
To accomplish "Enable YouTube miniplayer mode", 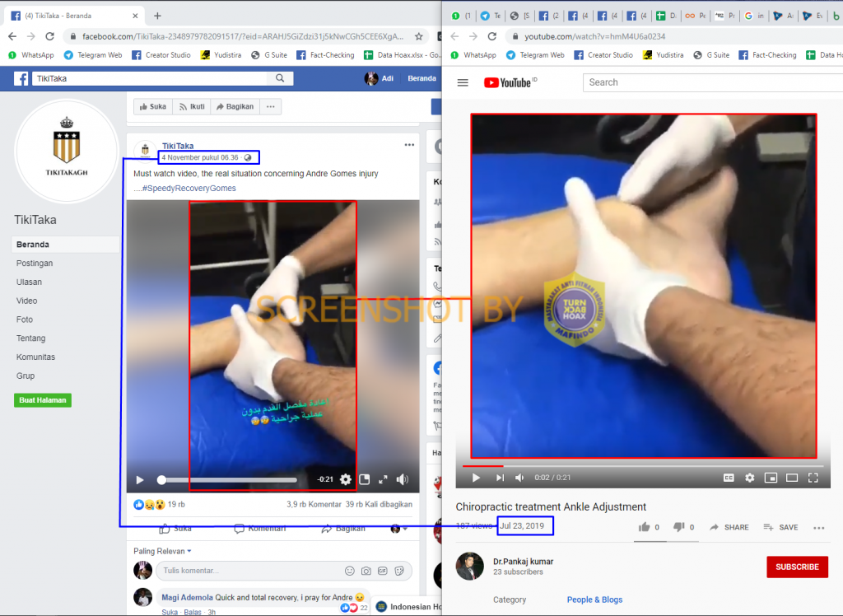I will pos(771,478).
